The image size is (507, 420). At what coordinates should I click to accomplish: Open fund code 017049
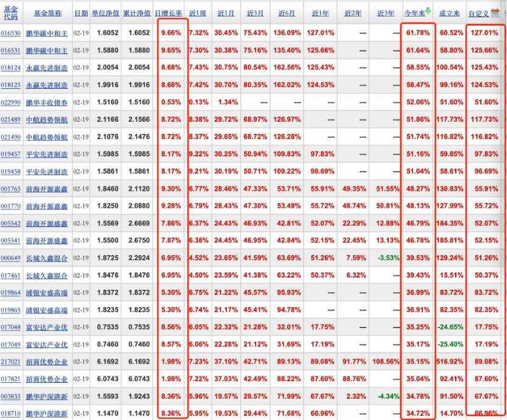(11, 345)
